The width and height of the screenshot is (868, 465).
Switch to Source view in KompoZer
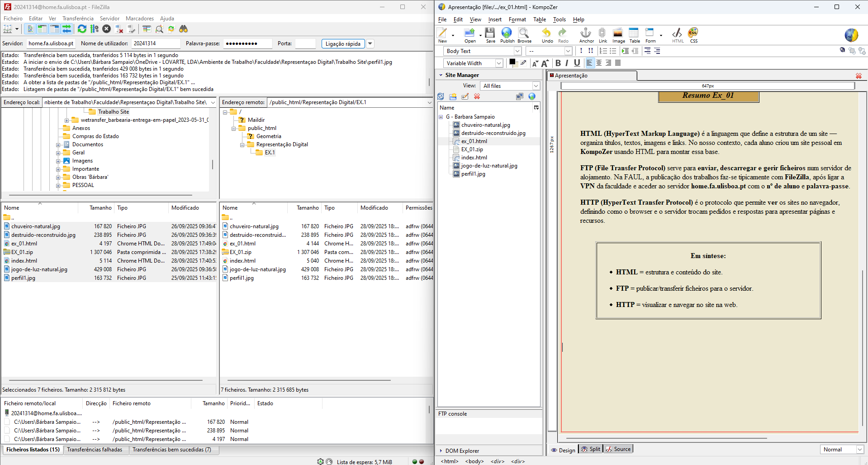[618, 449]
